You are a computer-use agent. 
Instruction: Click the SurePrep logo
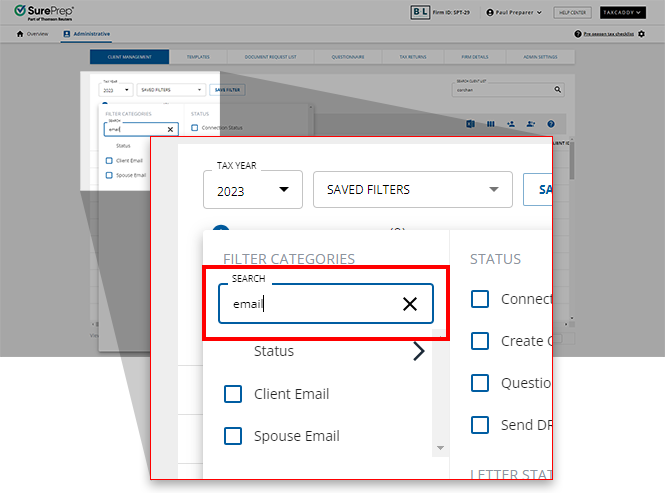pyautogui.click(x=44, y=12)
